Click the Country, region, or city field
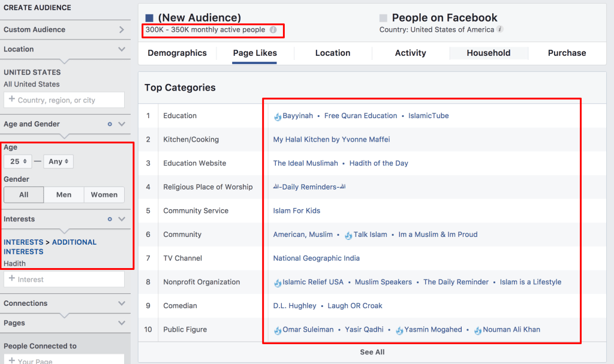The height and width of the screenshot is (364, 614). (x=64, y=100)
